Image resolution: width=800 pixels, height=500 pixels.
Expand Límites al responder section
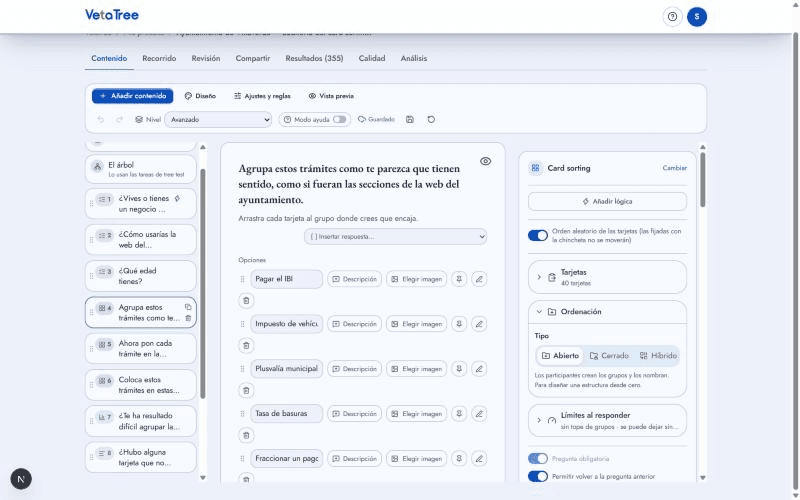pyautogui.click(x=607, y=420)
